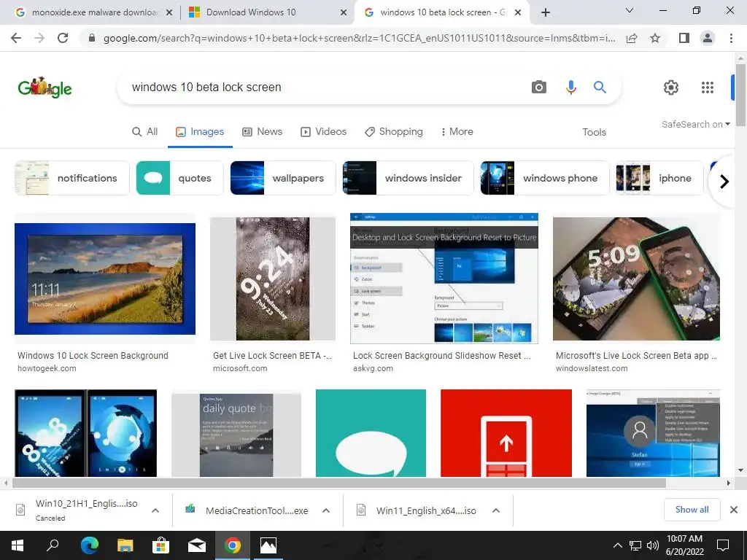Click the vertical page scrollbar
747x560 pixels.
(x=740, y=96)
